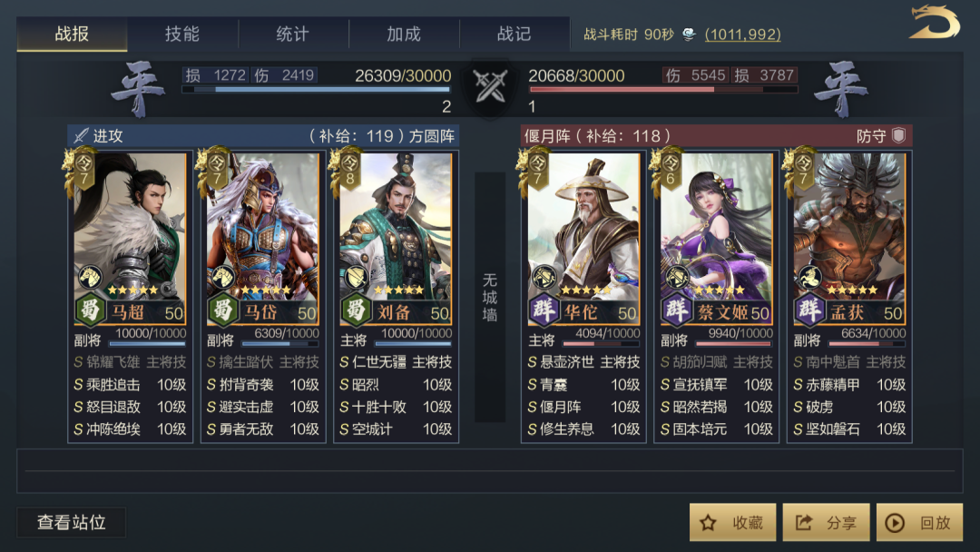Start the 回放 battle replay
The image size is (980, 552).
(919, 522)
